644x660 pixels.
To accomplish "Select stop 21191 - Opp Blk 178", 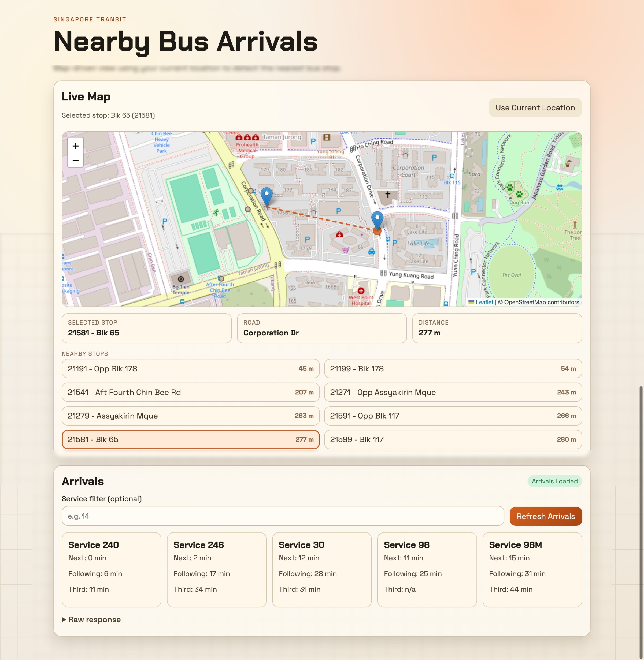I will [x=190, y=368].
